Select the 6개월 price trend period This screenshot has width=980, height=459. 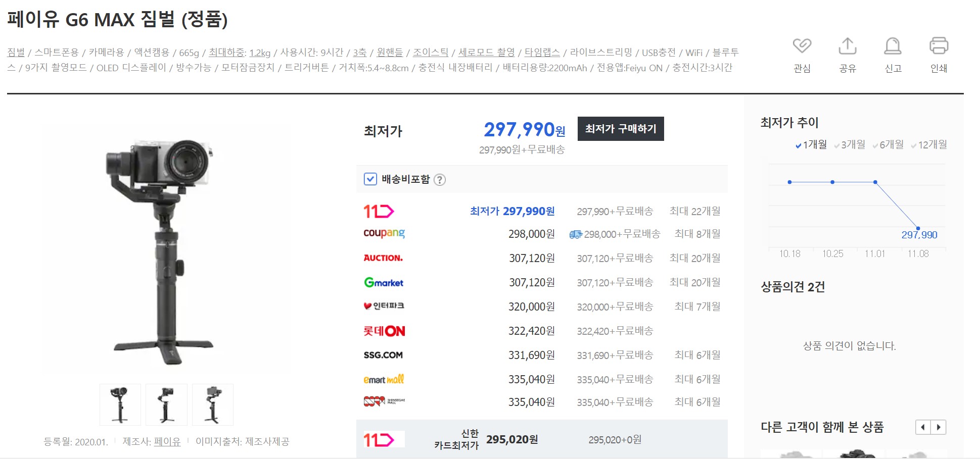coord(888,145)
